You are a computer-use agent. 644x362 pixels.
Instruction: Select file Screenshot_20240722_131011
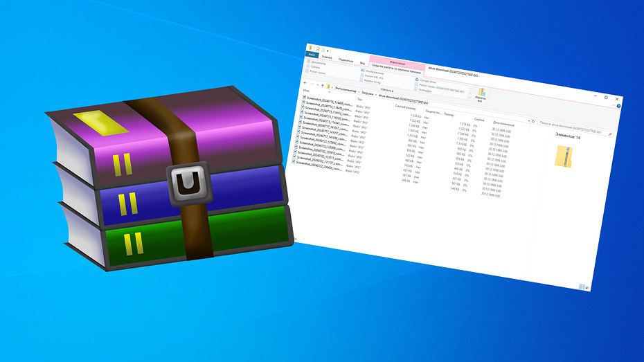(320, 156)
